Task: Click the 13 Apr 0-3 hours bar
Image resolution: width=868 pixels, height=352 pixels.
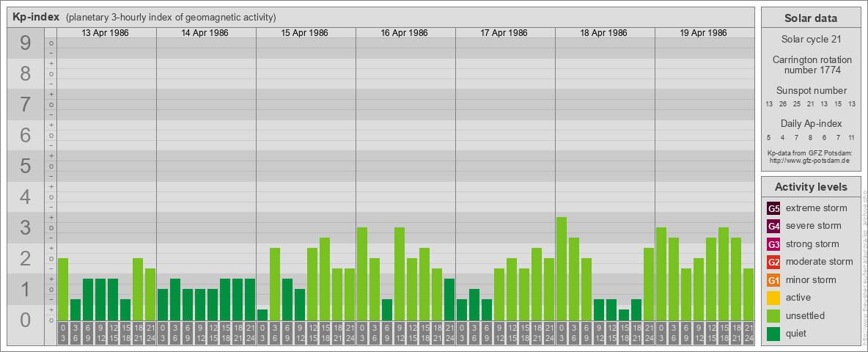Action: coord(63,289)
